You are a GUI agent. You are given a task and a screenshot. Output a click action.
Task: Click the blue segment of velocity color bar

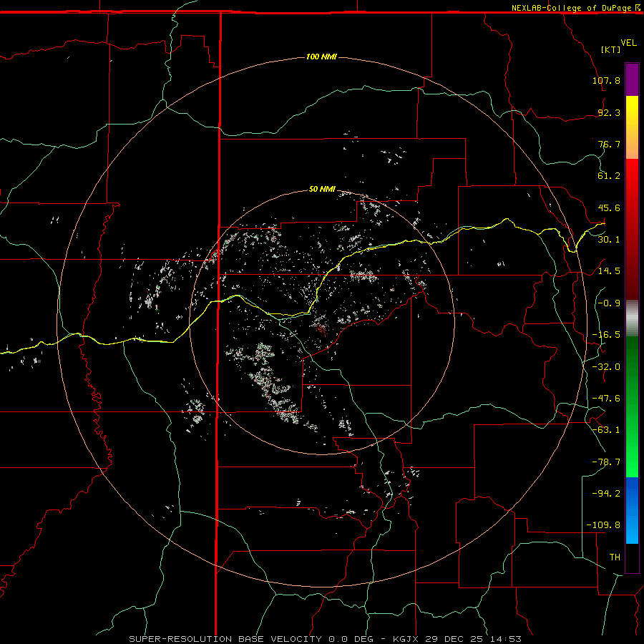click(632, 510)
